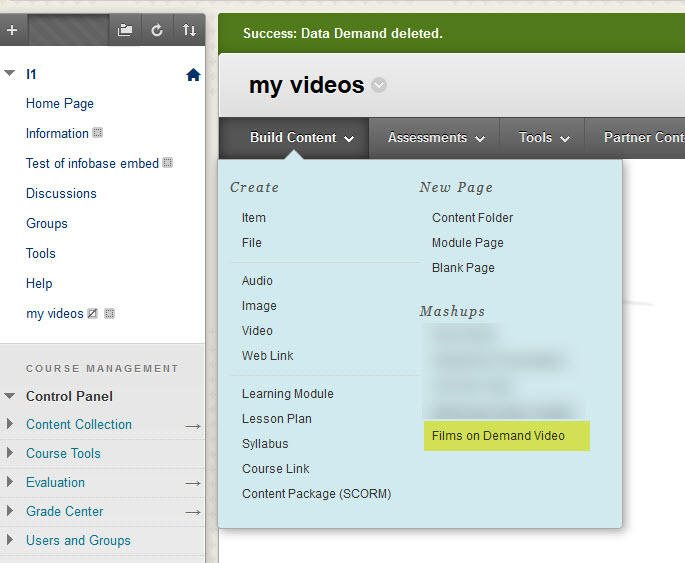Choose Module Page under New Page
Viewport: 685px width, 563px height.
click(468, 242)
